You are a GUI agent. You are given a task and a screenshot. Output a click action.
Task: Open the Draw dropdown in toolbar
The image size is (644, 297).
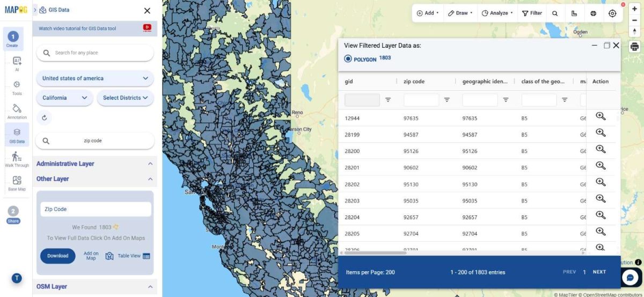point(460,13)
